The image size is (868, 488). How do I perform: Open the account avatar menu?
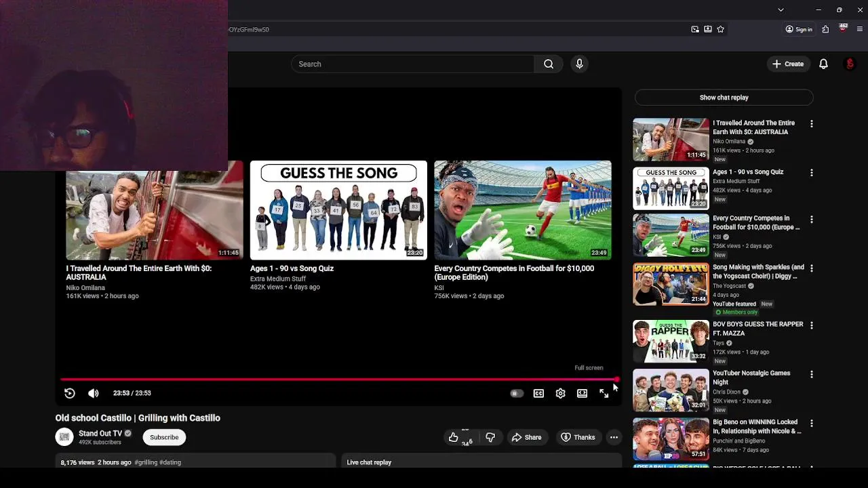click(850, 64)
